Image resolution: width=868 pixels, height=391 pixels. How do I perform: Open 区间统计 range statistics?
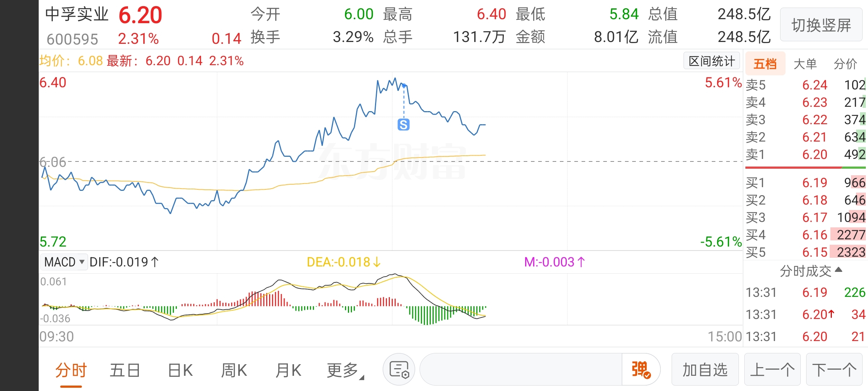point(711,61)
